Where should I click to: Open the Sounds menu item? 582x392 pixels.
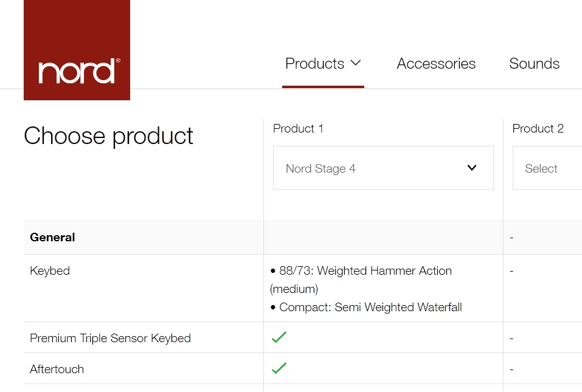tap(534, 64)
